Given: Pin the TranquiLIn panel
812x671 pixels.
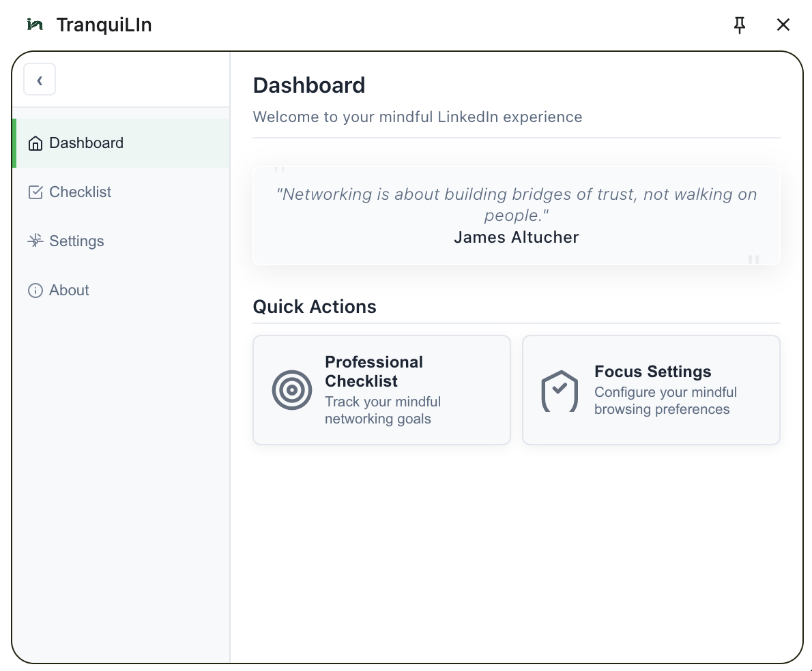Looking at the screenshot, I should tap(740, 25).
